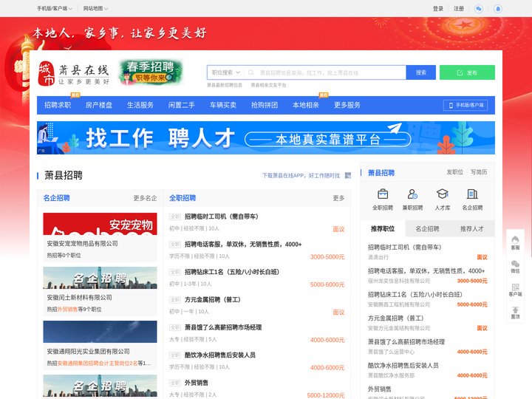Open 萧县饿了么高薪招聘市场经理 in 全职招聘
This screenshot has width=532, height=399.
223,328
